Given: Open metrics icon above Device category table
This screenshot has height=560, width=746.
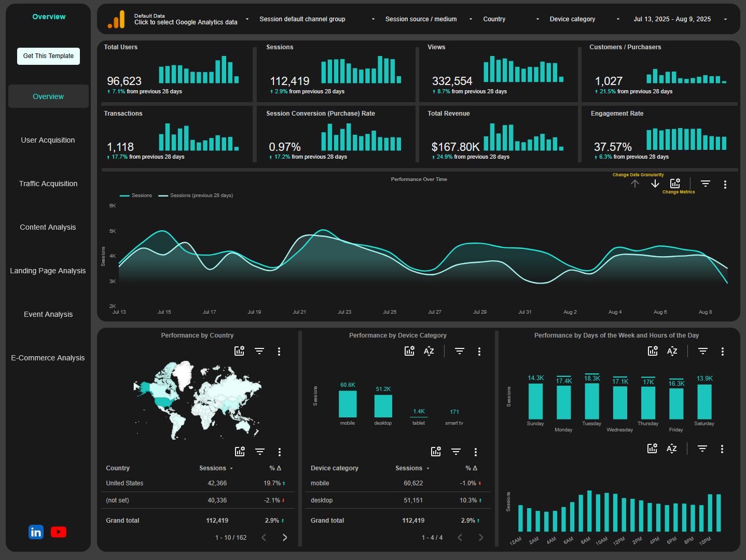Looking at the screenshot, I should [x=436, y=452].
